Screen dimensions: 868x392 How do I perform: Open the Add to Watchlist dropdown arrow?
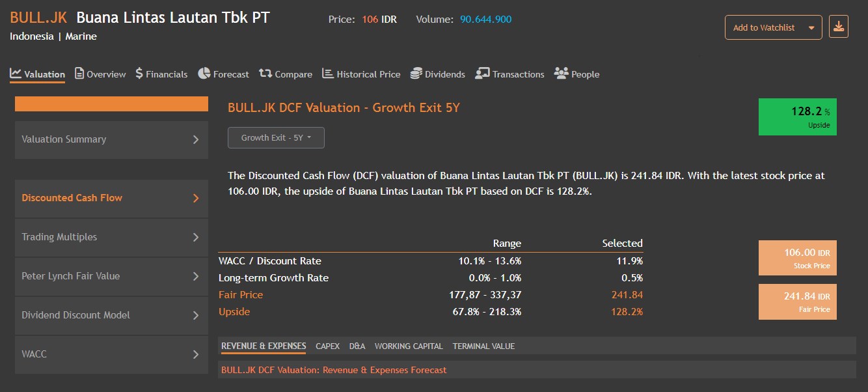[811, 27]
